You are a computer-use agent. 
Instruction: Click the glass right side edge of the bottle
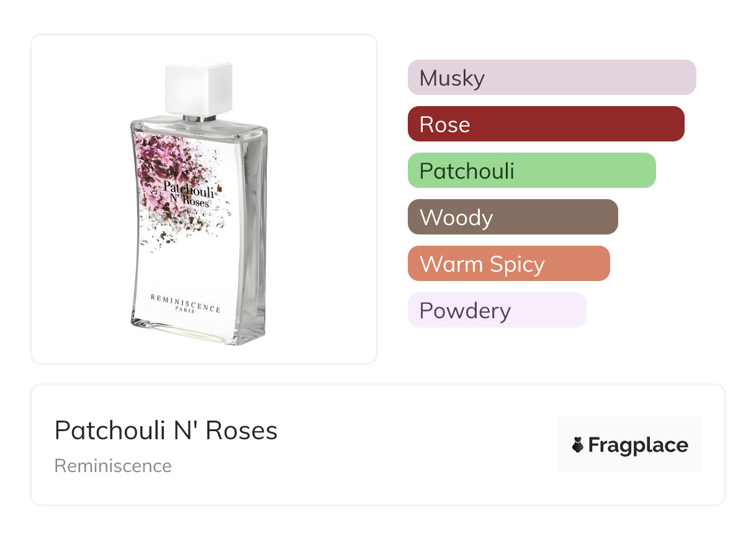pos(256,236)
